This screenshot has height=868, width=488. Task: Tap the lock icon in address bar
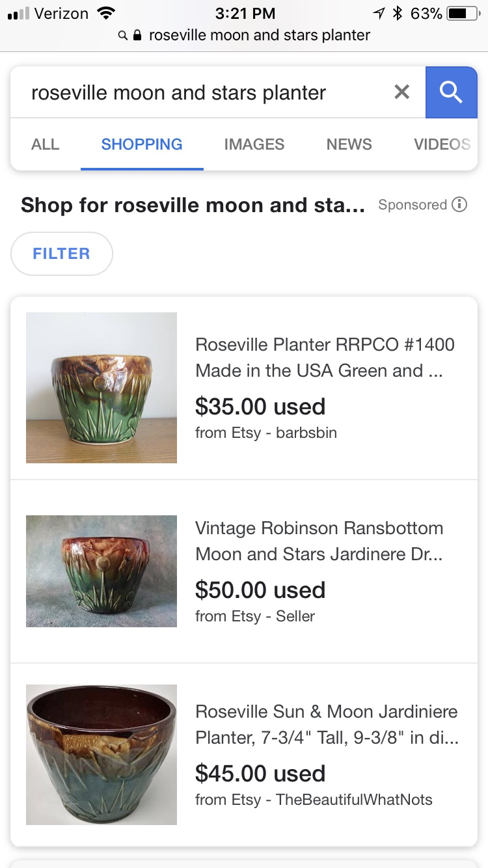[137, 36]
